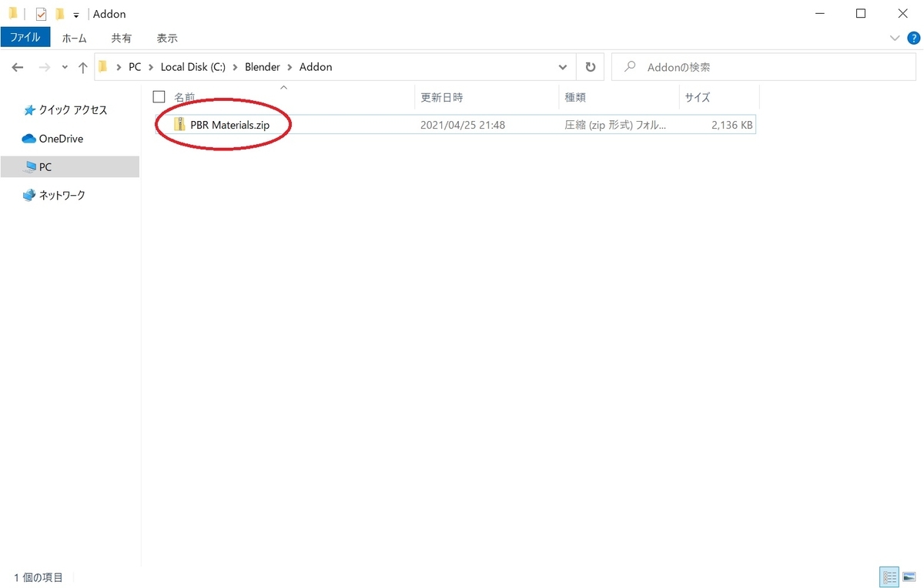Expand chevron after Local Disk (C:) breadcrumb
This screenshot has height=588, width=924.
(235, 67)
